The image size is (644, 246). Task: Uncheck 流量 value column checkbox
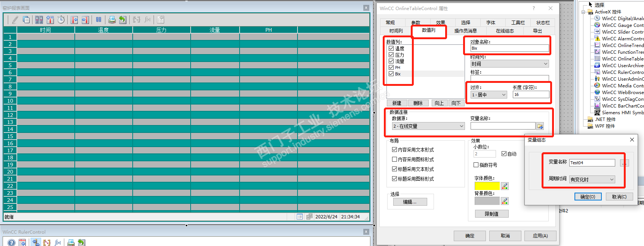(x=391, y=61)
